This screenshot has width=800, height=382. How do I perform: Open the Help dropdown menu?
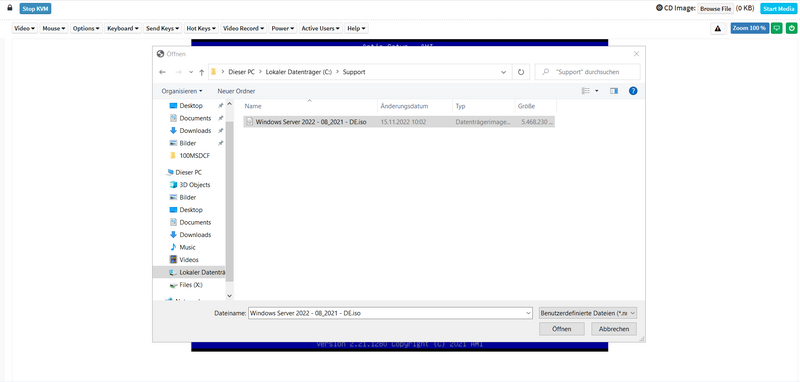tap(357, 29)
